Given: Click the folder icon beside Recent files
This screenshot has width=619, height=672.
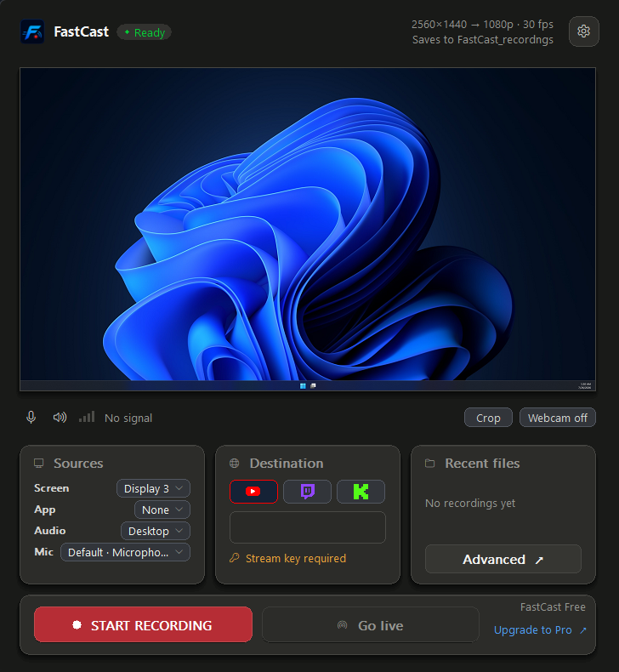Looking at the screenshot, I should [x=429, y=464].
